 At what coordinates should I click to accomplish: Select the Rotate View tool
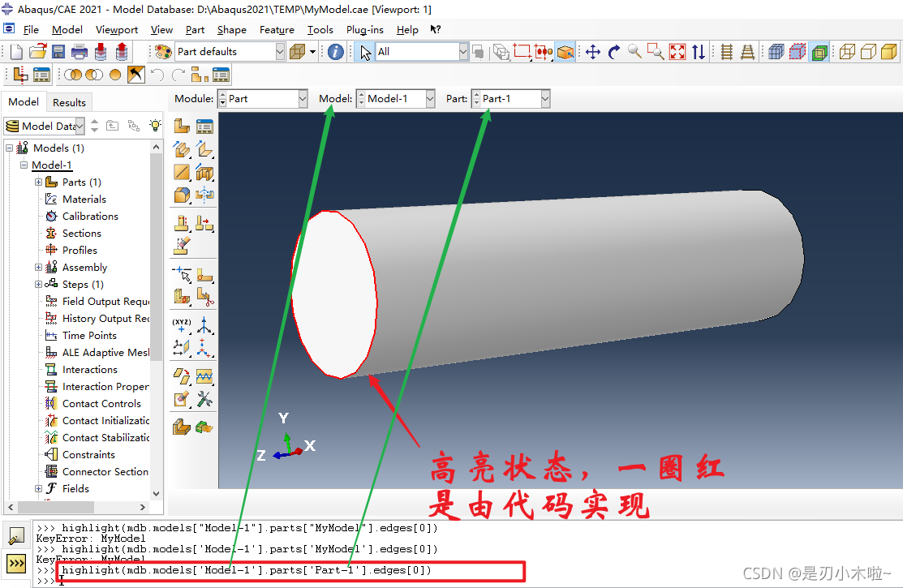point(614,52)
